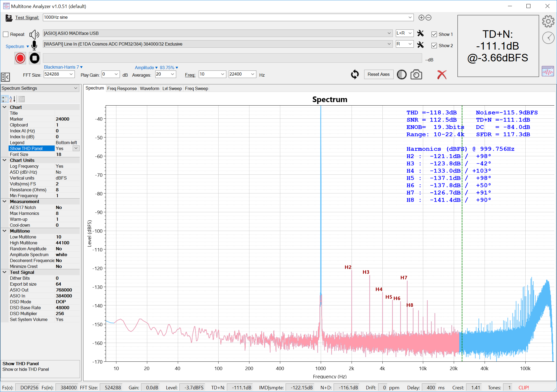Click the clock history icon
This screenshot has width=557, height=392.
click(x=548, y=38)
